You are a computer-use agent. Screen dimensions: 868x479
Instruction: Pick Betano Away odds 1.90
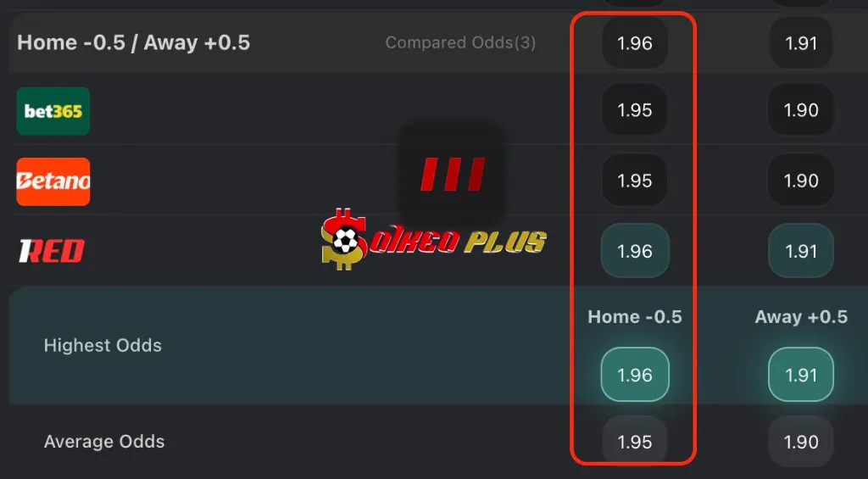(x=801, y=181)
